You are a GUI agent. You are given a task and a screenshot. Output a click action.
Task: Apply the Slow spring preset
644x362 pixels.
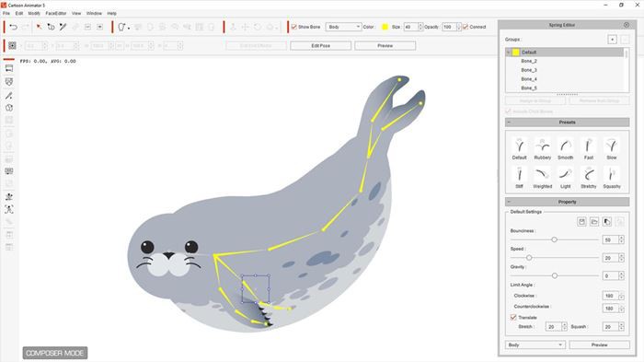coord(612,149)
